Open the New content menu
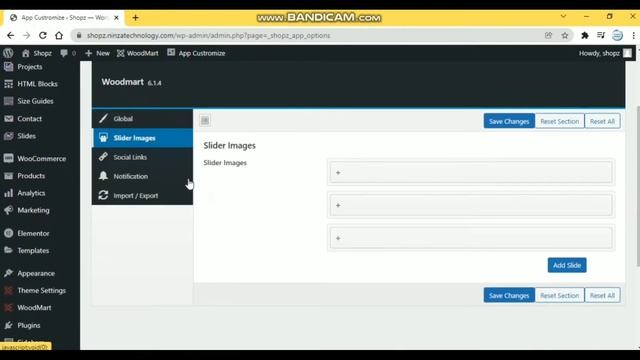640x360 pixels. (x=97, y=53)
